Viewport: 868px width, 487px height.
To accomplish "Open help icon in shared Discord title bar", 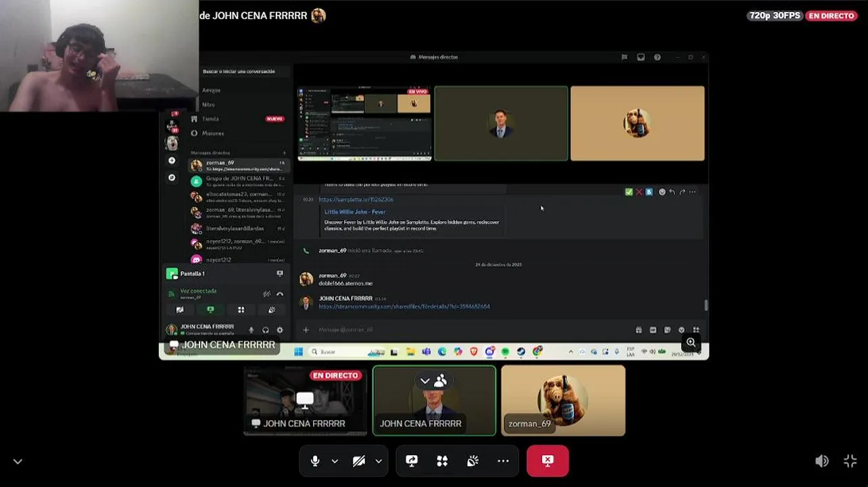I will coord(657,57).
